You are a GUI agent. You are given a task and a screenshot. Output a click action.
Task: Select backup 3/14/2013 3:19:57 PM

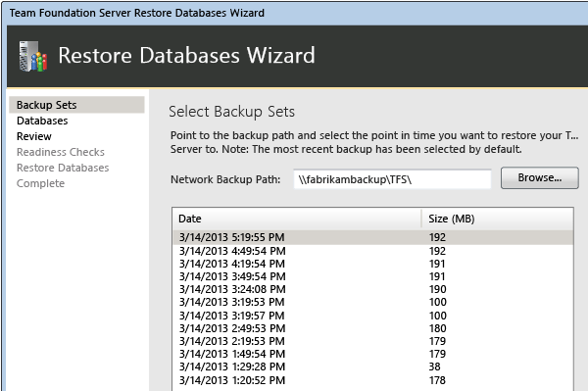372,316
